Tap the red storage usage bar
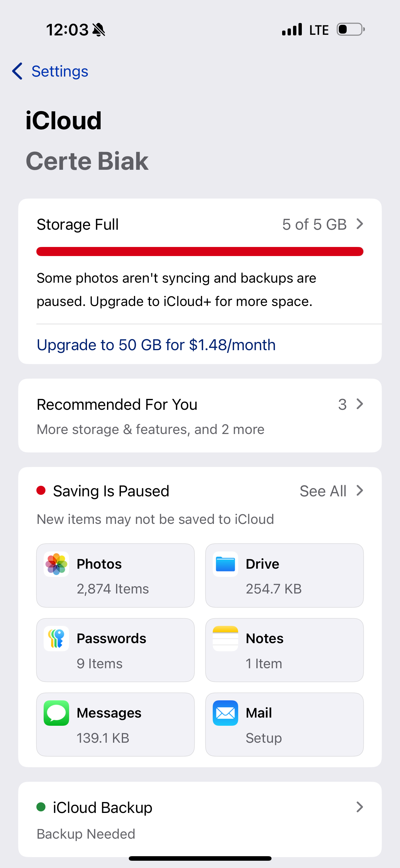The image size is (400, 868). tap(200, 252)
